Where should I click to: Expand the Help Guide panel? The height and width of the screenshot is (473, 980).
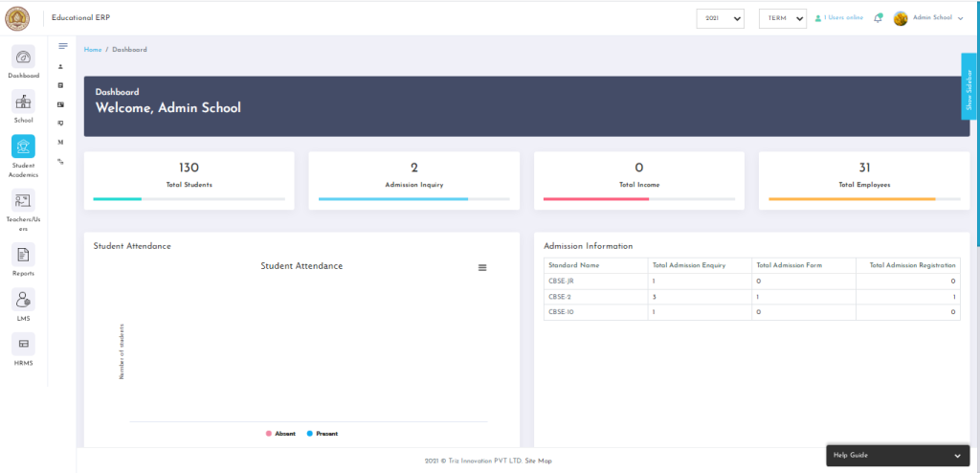[x=898, y=455]
